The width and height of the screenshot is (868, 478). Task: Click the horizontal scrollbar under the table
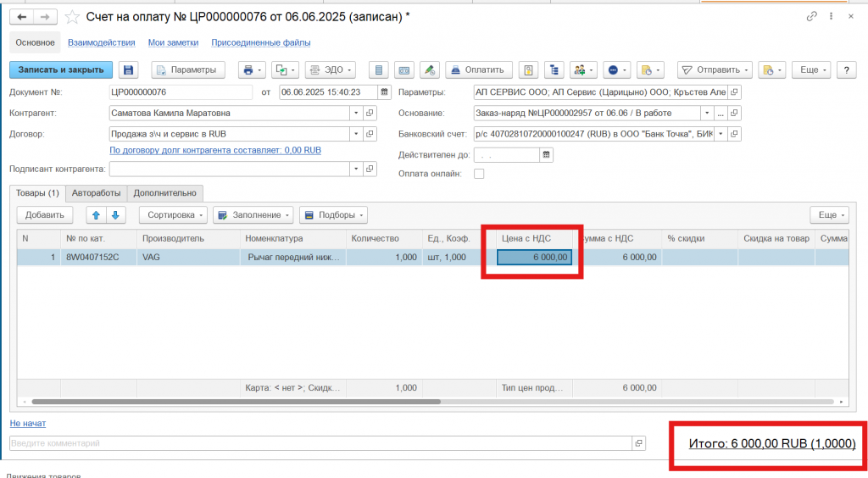click(237, 402)
